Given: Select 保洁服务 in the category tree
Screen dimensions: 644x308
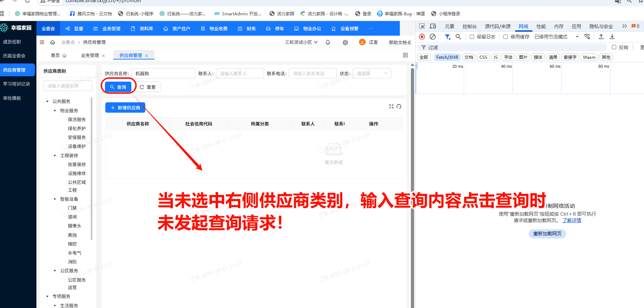Looking at the screenshot, I should (77, 120).
